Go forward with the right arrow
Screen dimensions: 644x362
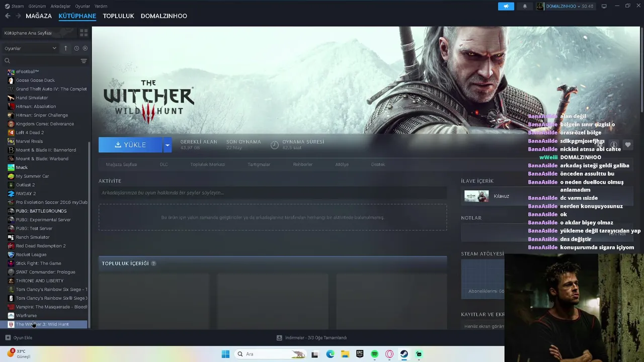[x=19, y=16]
